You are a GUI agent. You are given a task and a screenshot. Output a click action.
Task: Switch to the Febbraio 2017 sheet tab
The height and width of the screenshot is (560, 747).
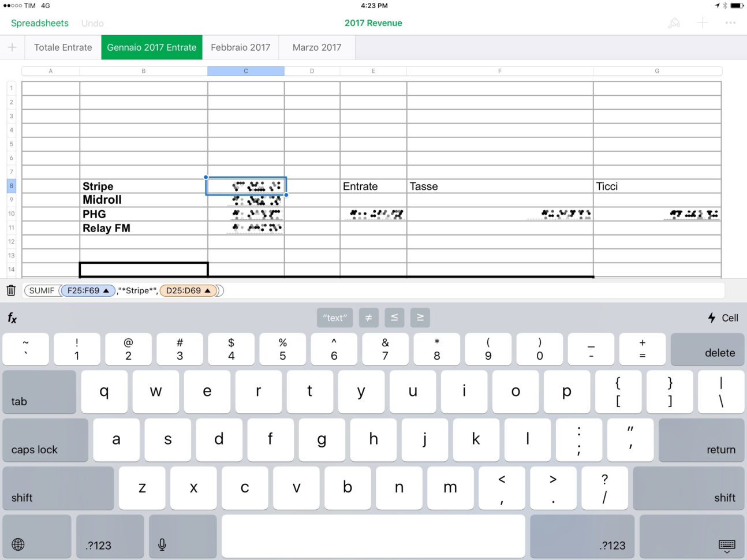(240, 47)
